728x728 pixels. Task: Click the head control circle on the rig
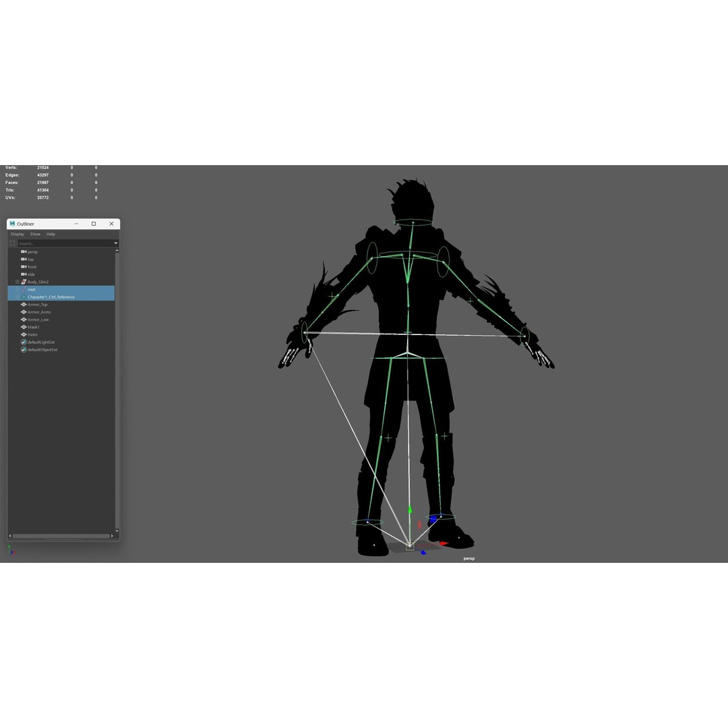413,222
